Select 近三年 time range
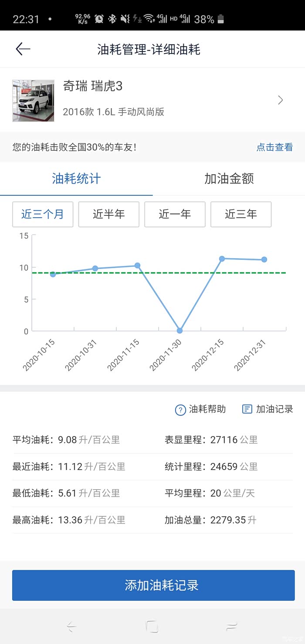The image size is (305, 644). (241, 214)
